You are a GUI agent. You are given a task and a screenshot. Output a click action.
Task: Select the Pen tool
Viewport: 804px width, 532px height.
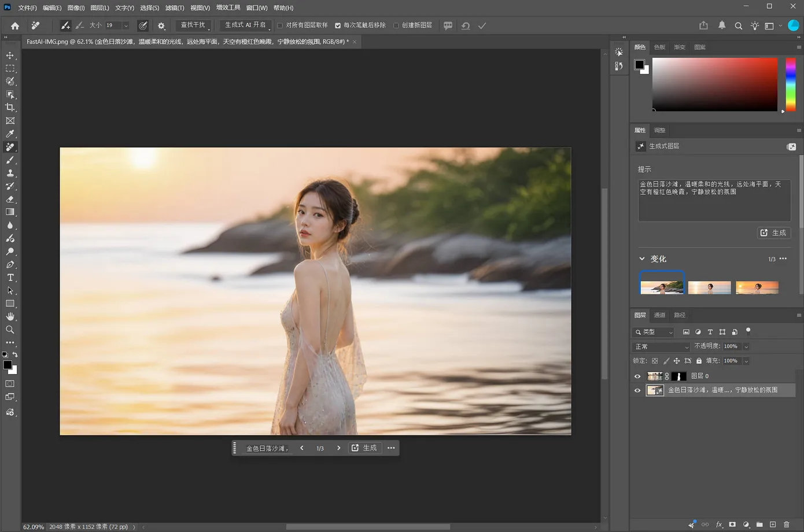[x=10, y=264]
